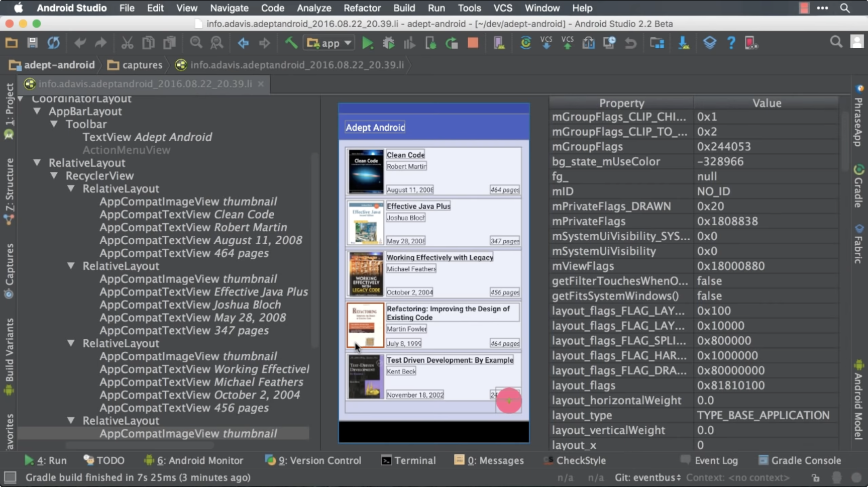Open the 6: Android Monitor tool window
Viewport: 868px width, 487px height.
[193, 460]
